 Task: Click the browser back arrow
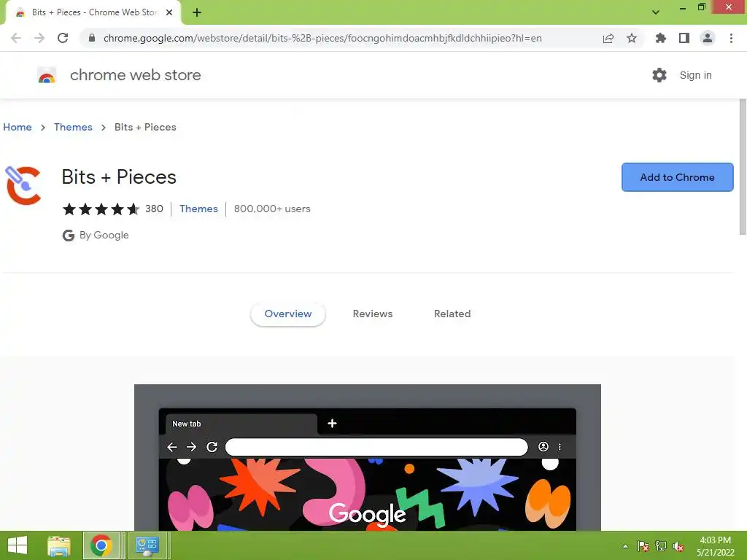[16, 38]
